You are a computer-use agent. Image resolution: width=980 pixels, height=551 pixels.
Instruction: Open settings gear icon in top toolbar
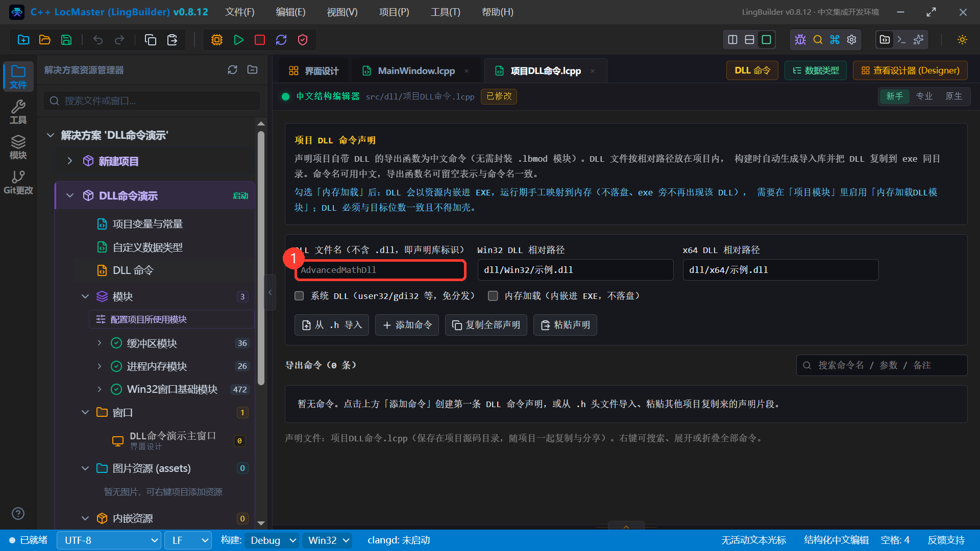pyautogui.click(x=851, y=40)
